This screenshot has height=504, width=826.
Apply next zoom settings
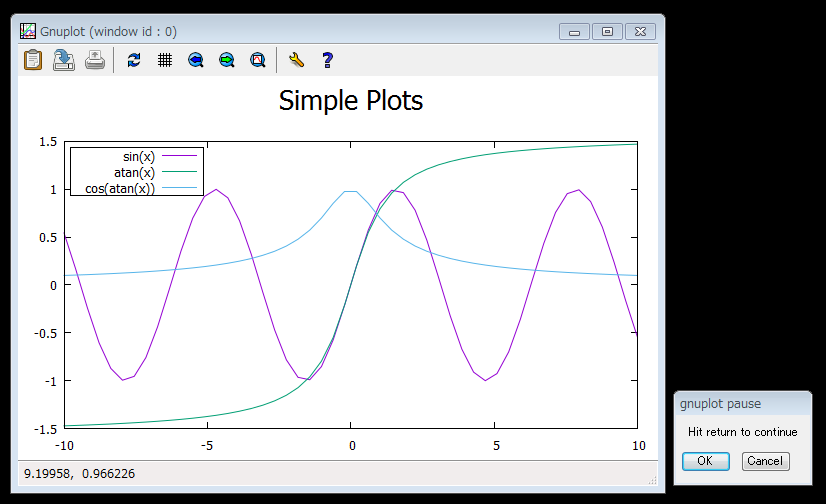(227, 60)
